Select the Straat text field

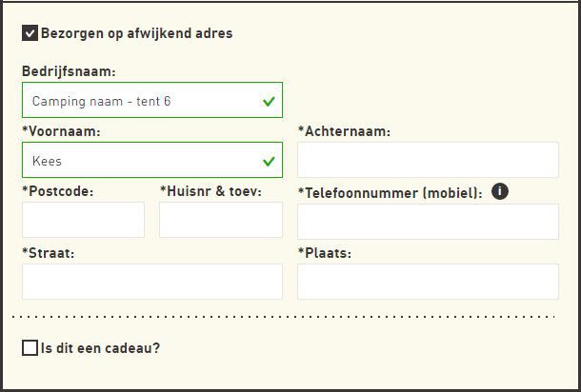tap(152, 282)
